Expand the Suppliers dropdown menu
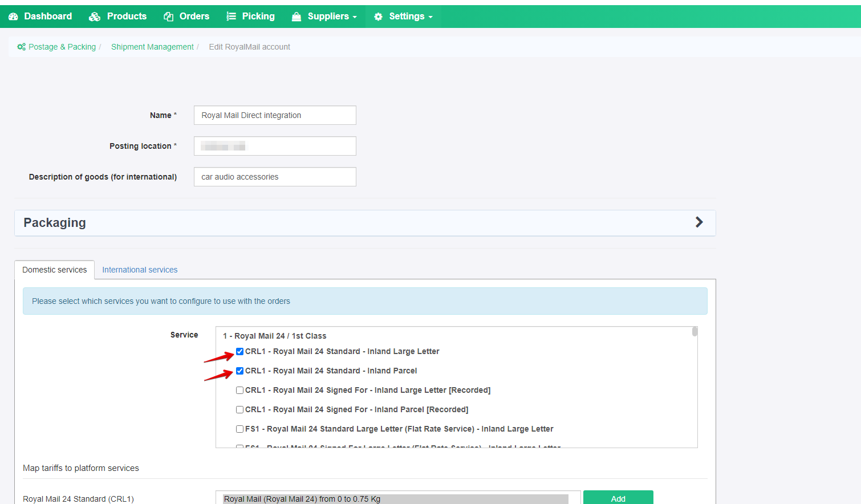 [x=324, y=17]
